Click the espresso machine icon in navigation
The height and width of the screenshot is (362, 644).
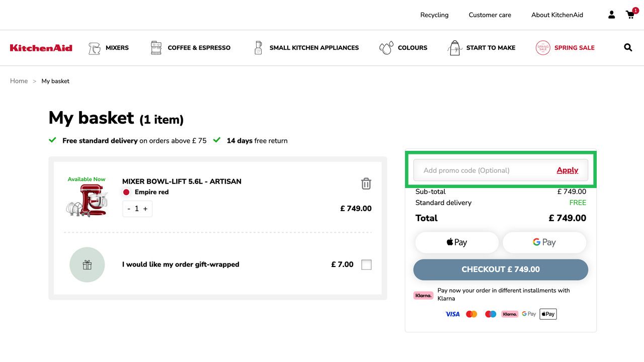pyautogui.click(x=156, y=48)
